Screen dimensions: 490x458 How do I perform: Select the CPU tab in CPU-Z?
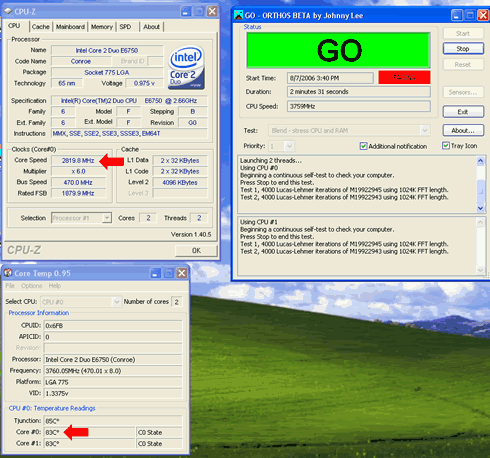[14, 26]
